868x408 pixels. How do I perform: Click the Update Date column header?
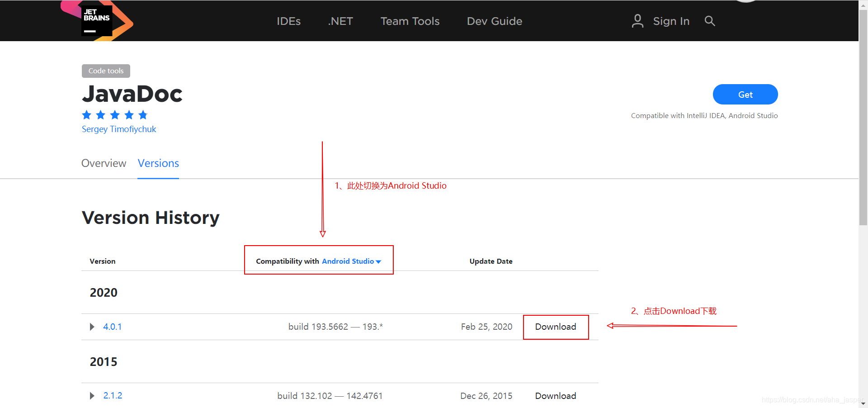(491, 261)
